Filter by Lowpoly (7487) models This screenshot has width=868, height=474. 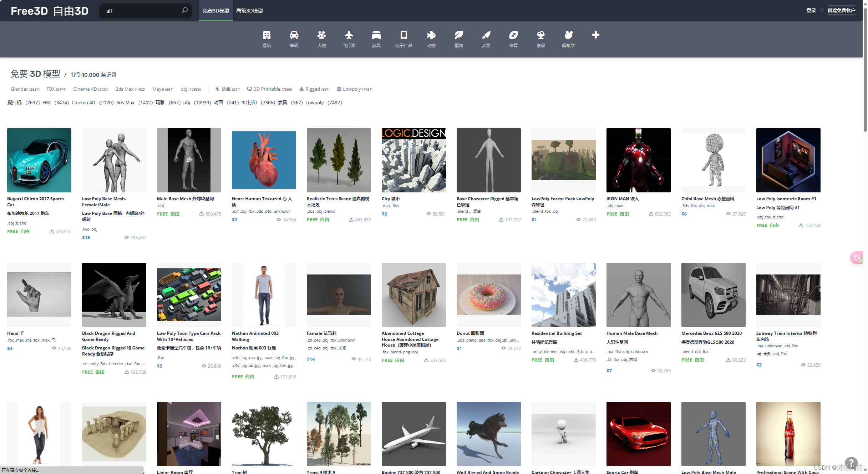tap(355, 89)
